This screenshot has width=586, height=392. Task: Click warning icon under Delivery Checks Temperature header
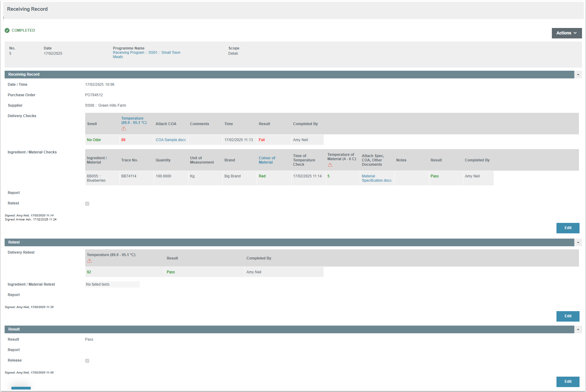(x=124, y=129)
